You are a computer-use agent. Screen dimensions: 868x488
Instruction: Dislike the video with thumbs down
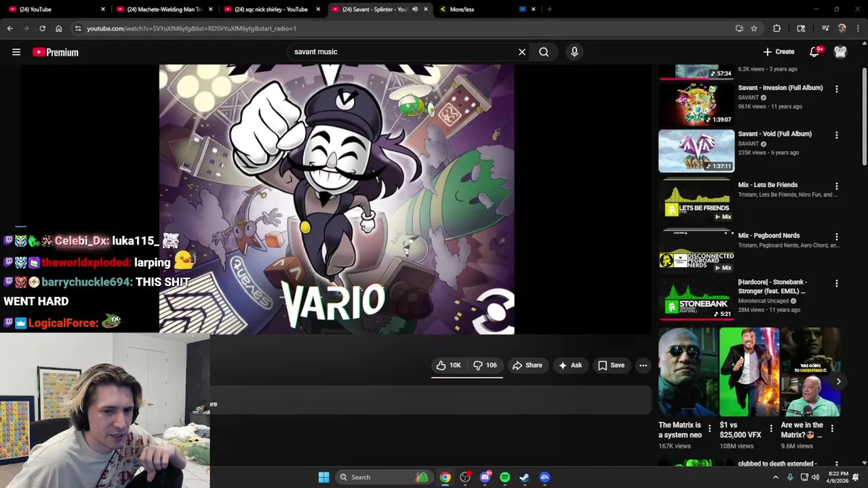pyautogui.click(x=485, y=365)
